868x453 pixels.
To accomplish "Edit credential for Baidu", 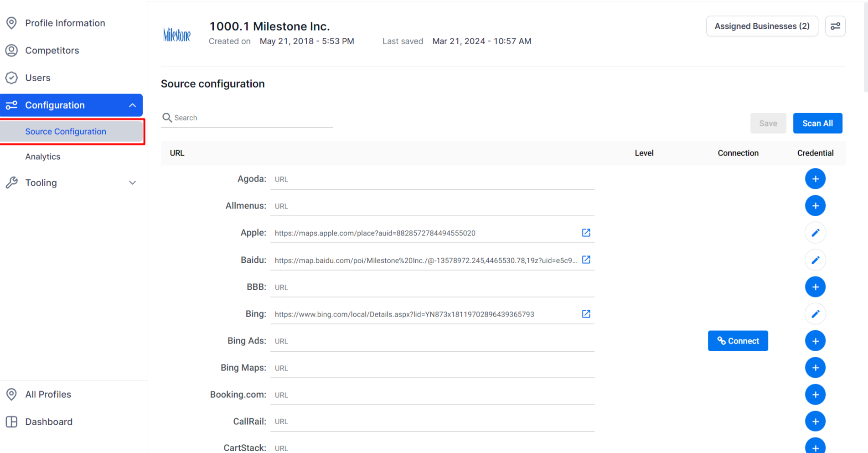I will click(815, 260).
